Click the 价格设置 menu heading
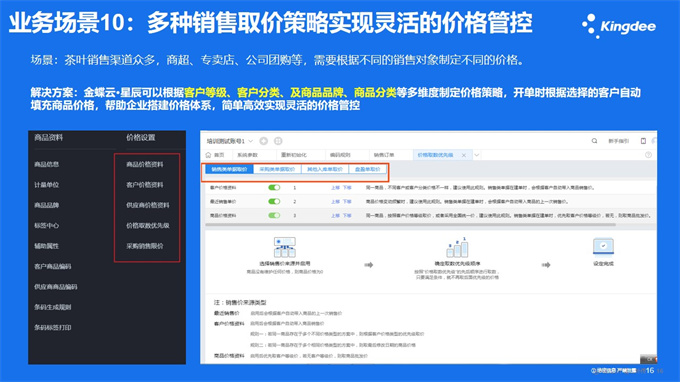Image resolution: width=680 pixels, height=382 pixels. pos(141,137)
